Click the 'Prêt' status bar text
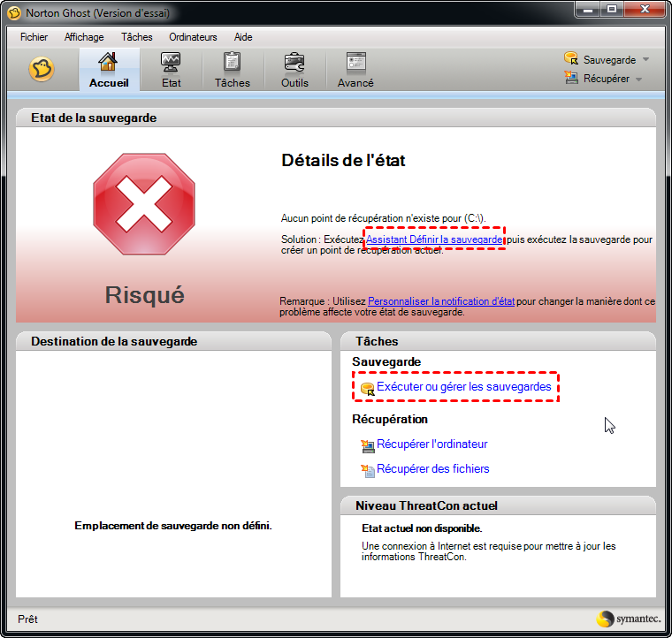The height and width of the screenshot is (638, 672). tap(27, 619)
